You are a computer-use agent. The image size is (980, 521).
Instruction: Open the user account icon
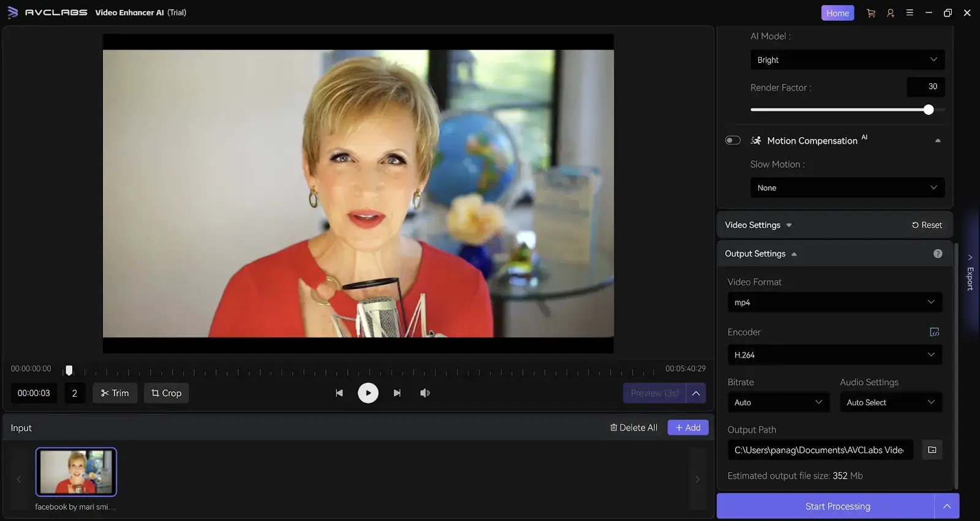[x=891, y=13]
